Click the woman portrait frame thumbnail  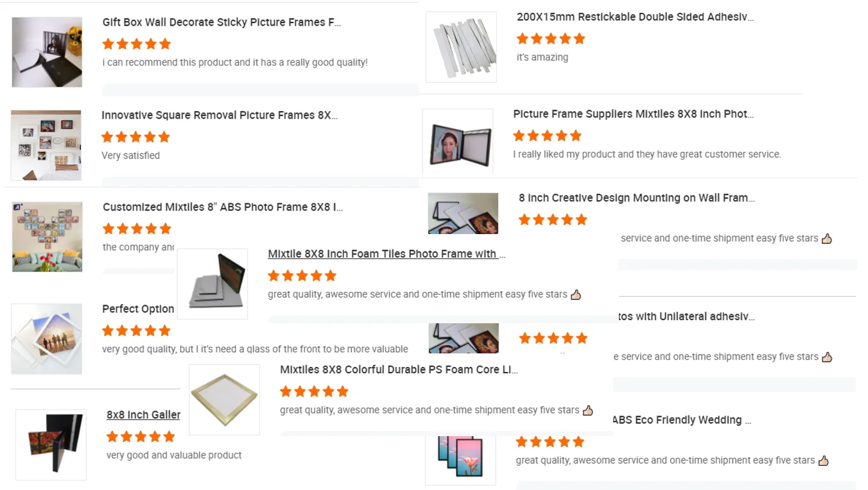click(458, 142)
